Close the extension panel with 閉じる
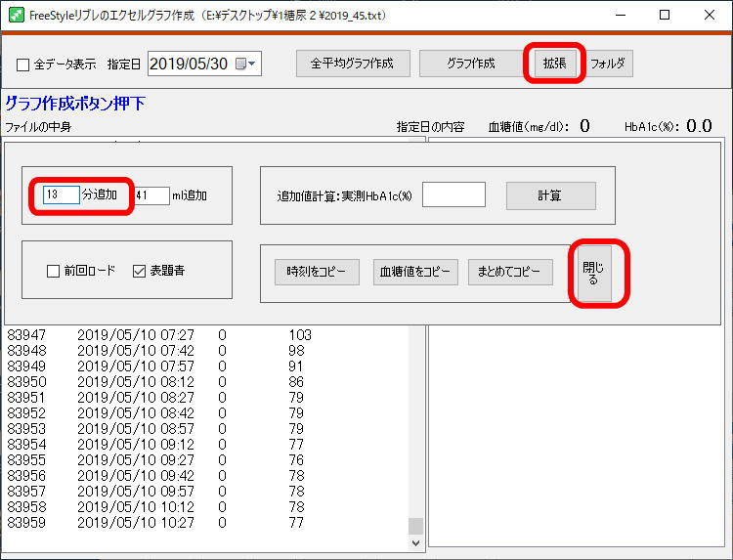This screenshot has height=560, width=733. tap(593, 273)
